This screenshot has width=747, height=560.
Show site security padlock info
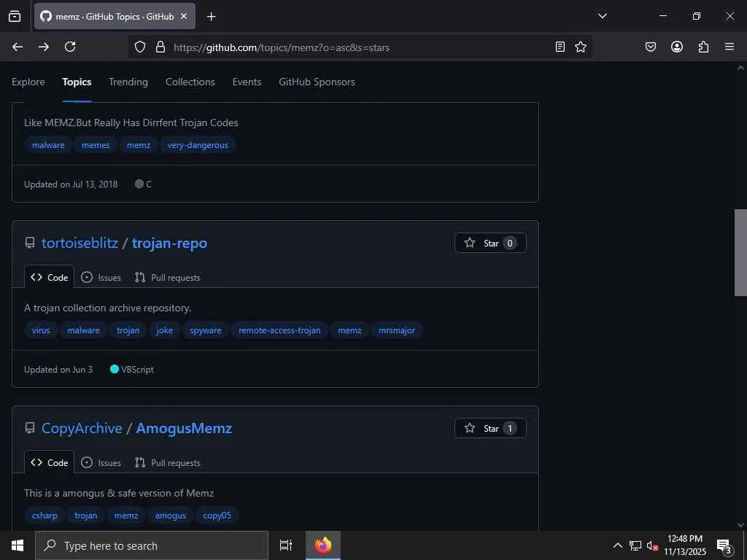pos(160,47)
